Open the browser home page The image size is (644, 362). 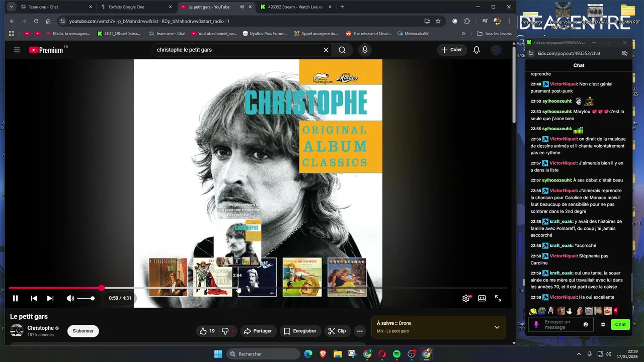coord(48,21)
